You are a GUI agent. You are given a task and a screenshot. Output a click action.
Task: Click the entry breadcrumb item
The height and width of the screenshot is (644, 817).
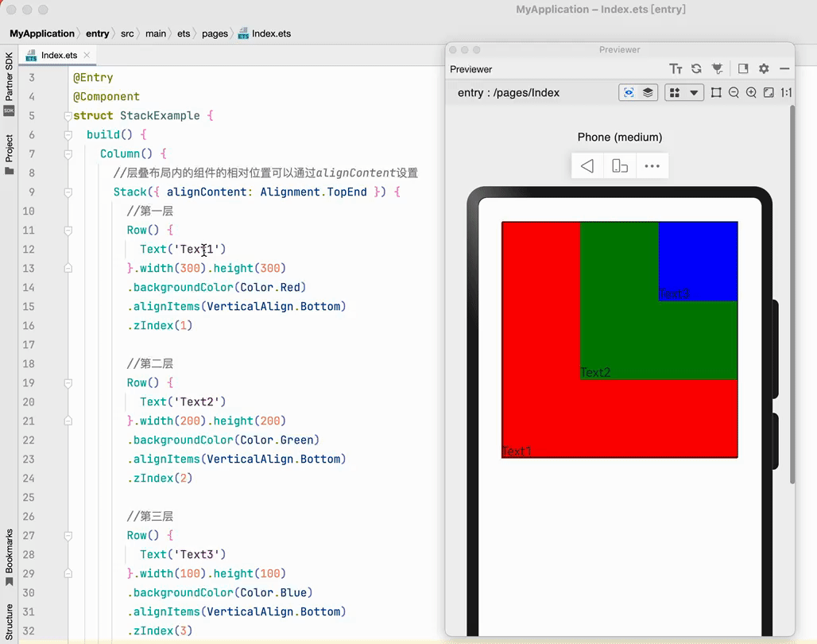(x=98, y=33)
